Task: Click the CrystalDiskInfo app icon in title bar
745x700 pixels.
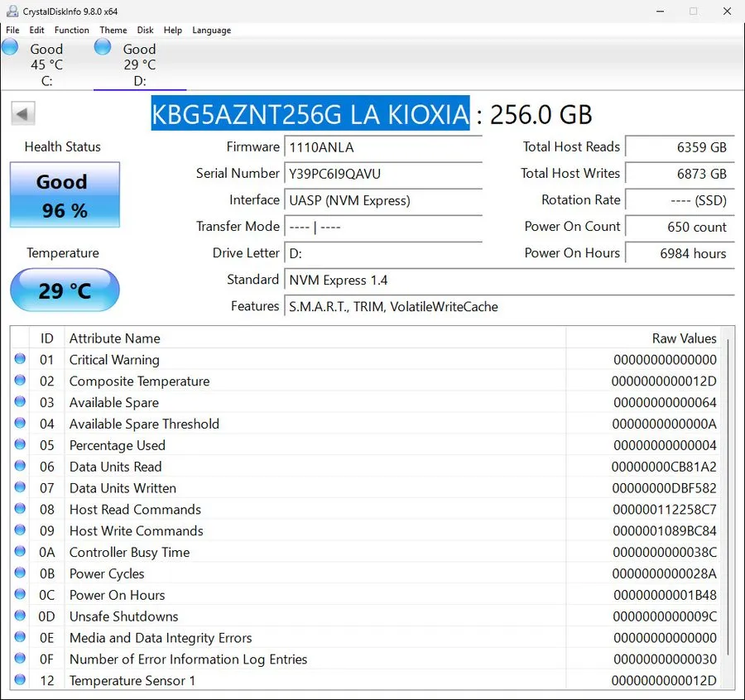Action: 12,11
